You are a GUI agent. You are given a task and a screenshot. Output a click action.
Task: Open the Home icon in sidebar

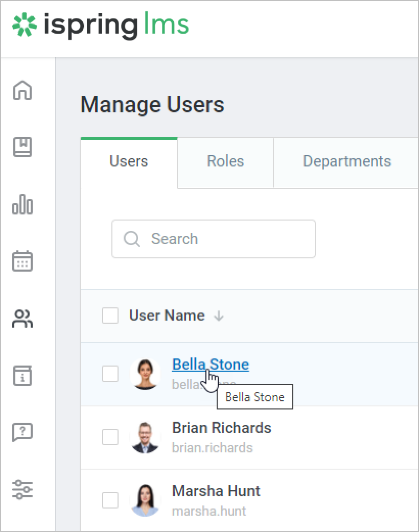pyautogui.click(x=22, y=91)
